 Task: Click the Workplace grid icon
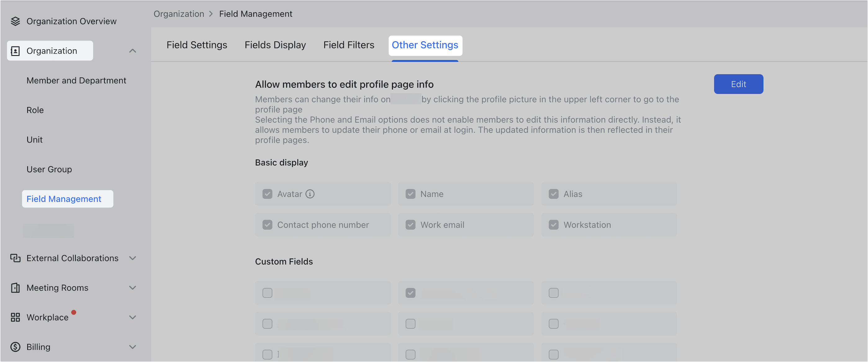tap(16, 317)
